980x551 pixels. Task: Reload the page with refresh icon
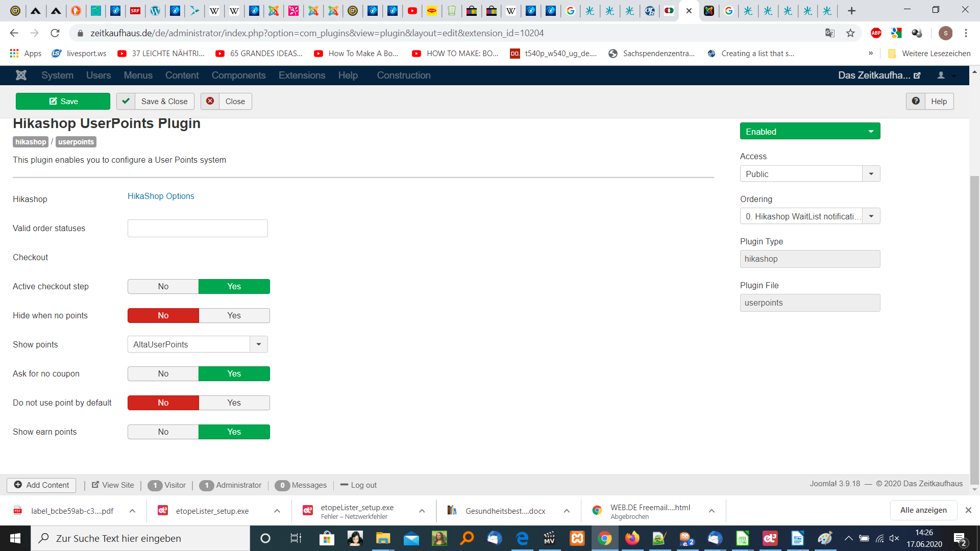point(55,33)
